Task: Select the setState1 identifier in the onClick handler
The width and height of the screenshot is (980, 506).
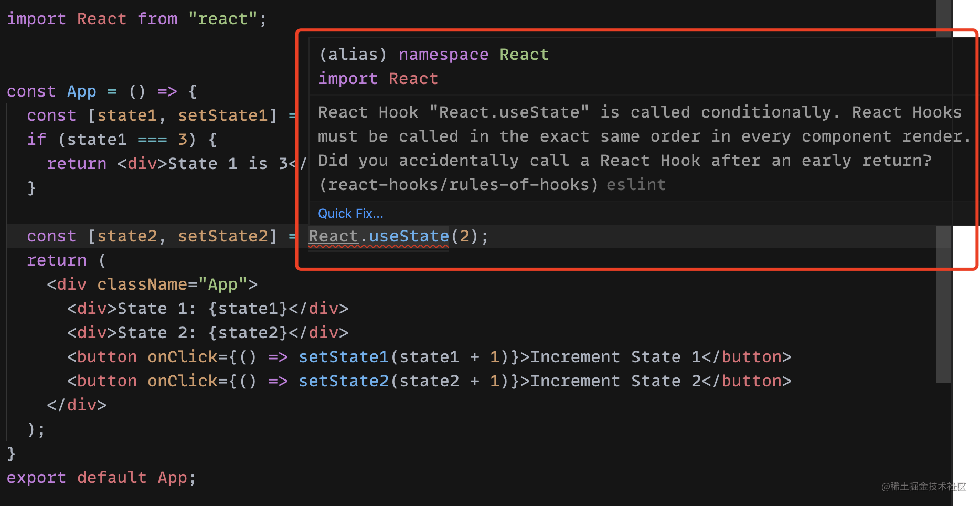Action: (343, 356)
